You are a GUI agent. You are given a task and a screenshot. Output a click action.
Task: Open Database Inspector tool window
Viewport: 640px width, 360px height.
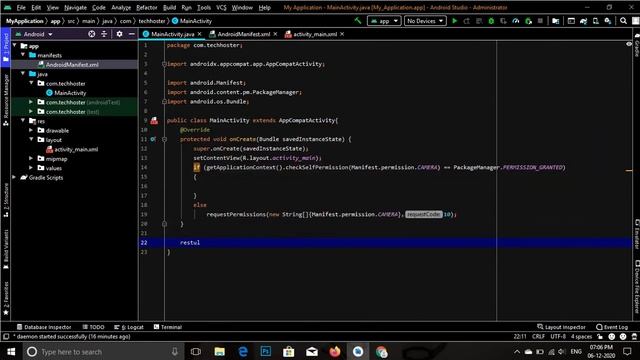44,327
